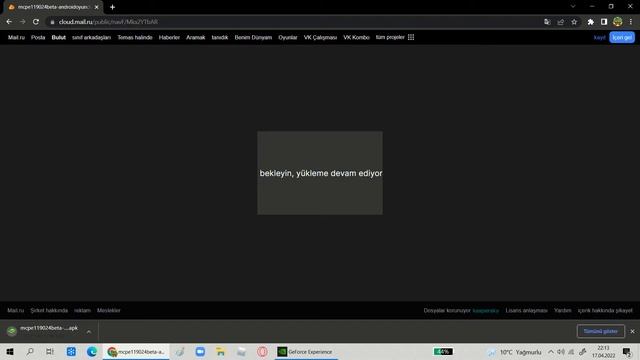Expand download item options chevron
This screenshot has height=360, width=640.
[x=89, y=331]
